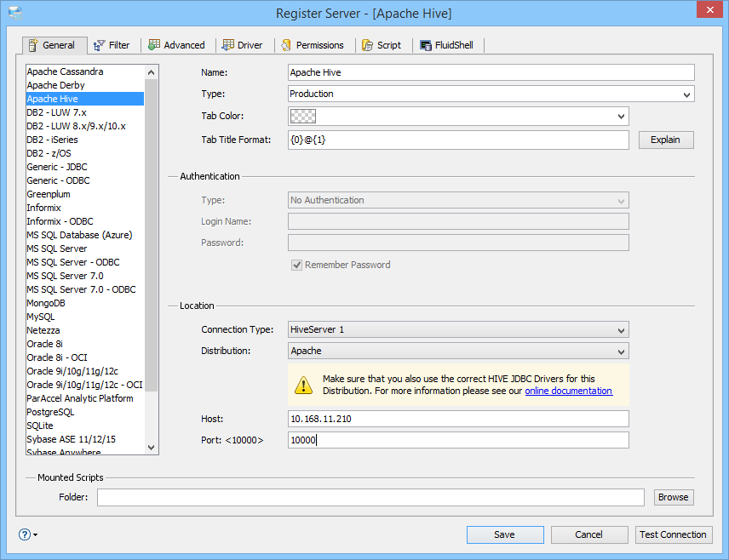Screen dimensions: 729x560
Task: Click the Test Connection button
Action: pos(673,534)
